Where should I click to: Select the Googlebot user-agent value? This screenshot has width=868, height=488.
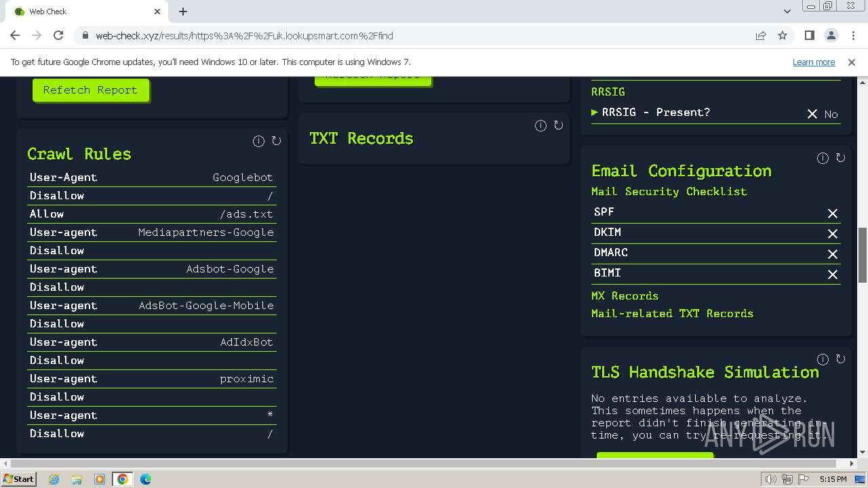pyautogui.click(x=243, y=178)
